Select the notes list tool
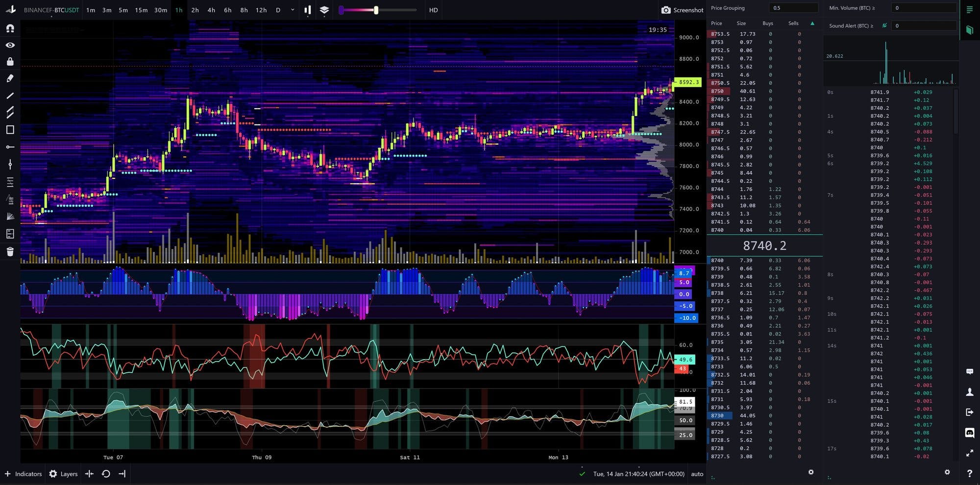 click(10, 234)
